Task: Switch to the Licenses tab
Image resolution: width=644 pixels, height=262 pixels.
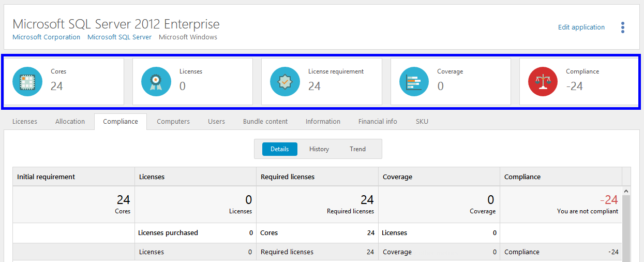Action: click(x=25, y=122)
